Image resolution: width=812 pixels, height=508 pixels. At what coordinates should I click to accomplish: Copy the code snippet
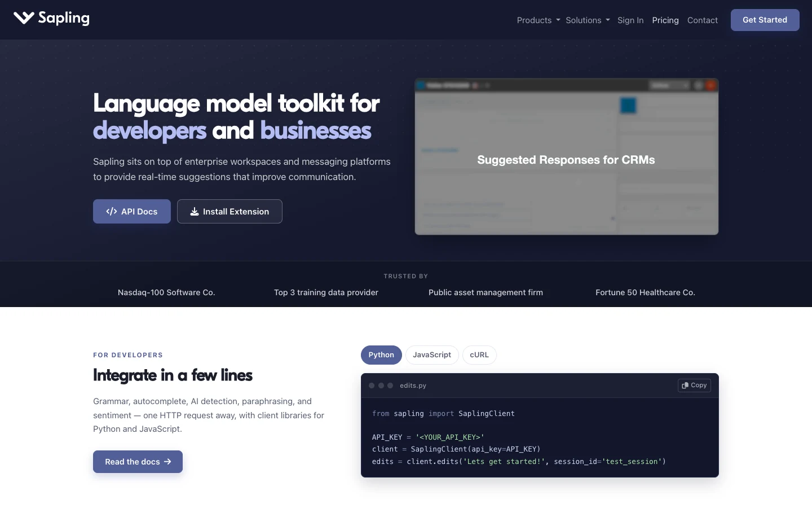(x=694, y=385)
